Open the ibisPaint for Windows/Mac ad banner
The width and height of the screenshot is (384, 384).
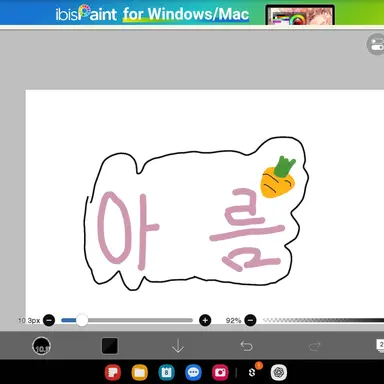pos(192,12)
